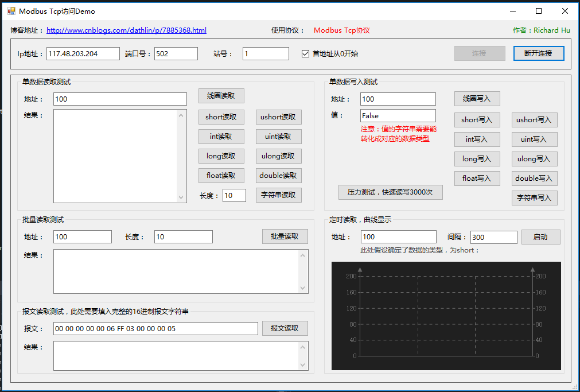
Task: Click the red Modbus Tcp协议 label
Action: click(342, 30)
